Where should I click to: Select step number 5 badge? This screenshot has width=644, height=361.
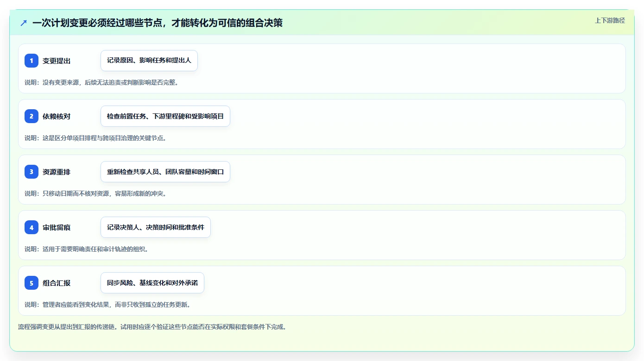click(32, 283)
